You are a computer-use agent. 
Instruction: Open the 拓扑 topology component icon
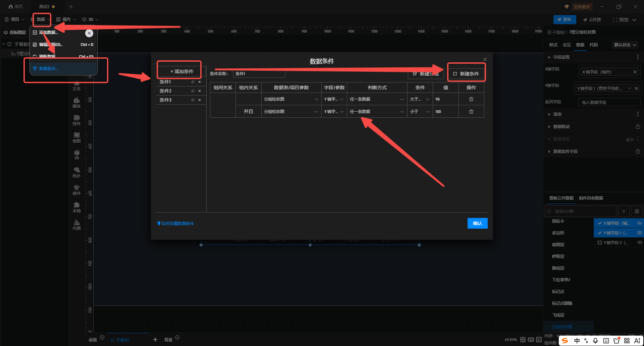pyautogui.click(x=76, y=172)
